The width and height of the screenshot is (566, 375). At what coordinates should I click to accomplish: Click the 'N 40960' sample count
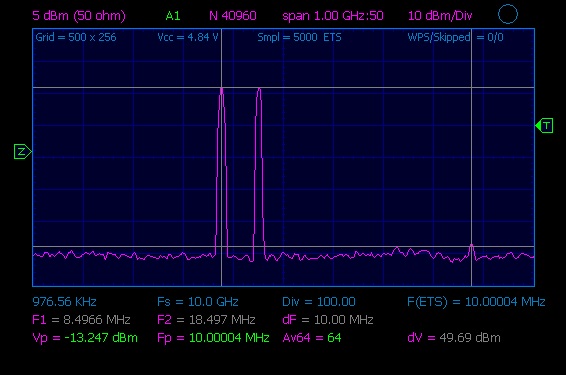(x=233, y=16)
